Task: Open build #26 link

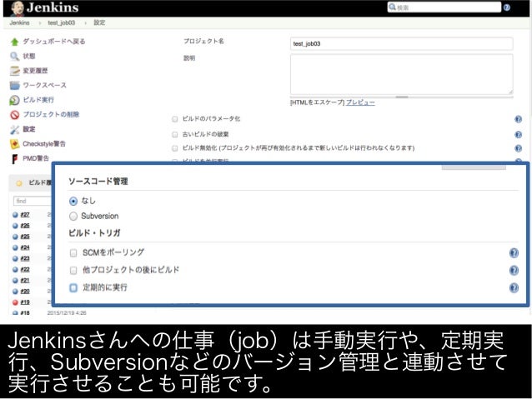Action: (25, 226)
